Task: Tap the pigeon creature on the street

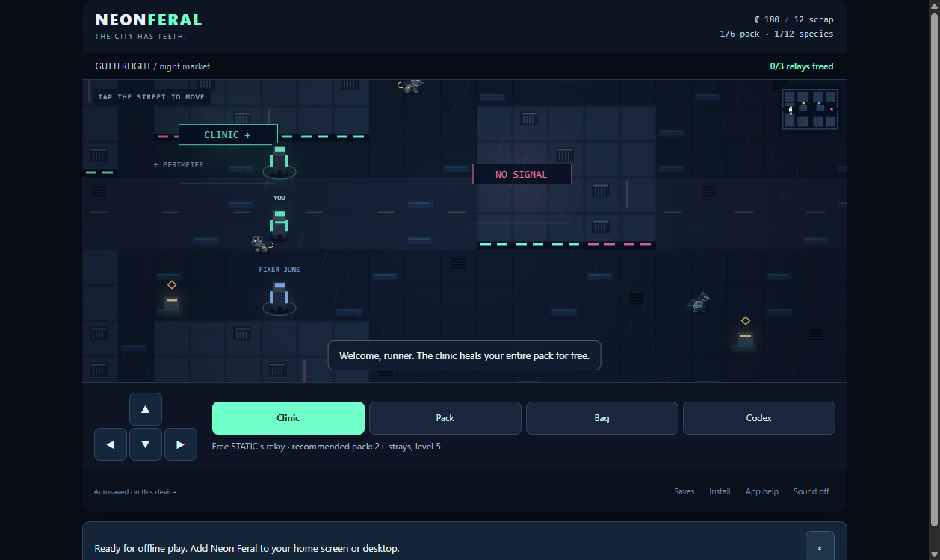Action: click(699, 302)
